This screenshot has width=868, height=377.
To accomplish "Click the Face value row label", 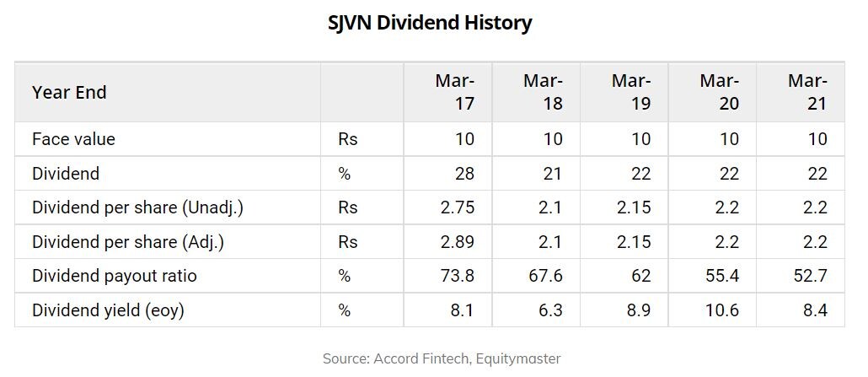I will point(73,139).
